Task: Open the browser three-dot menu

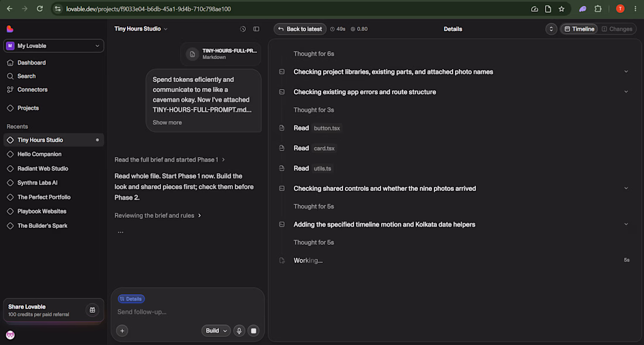Action: [636, 9]
